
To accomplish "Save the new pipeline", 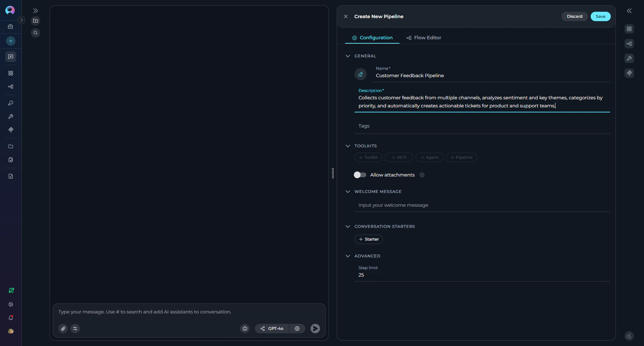I will point(600,16).
